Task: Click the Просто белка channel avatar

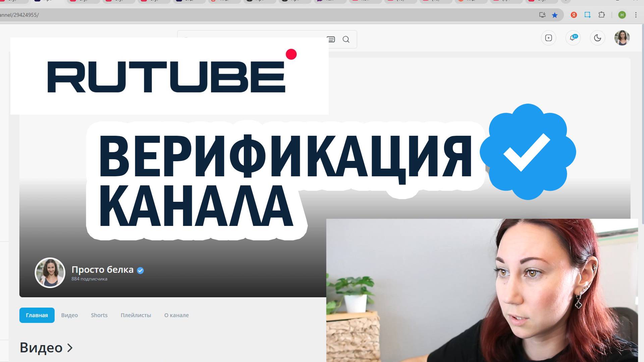Action: (x=50, y=273)
